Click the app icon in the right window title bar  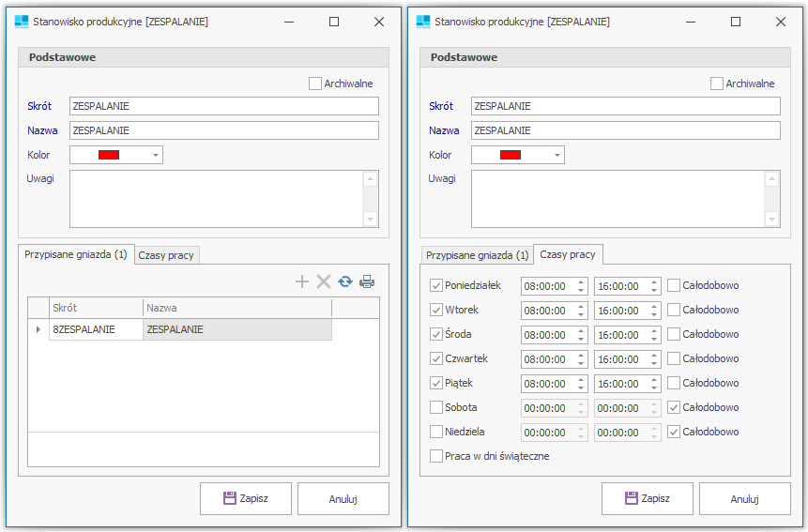point(423,22)
